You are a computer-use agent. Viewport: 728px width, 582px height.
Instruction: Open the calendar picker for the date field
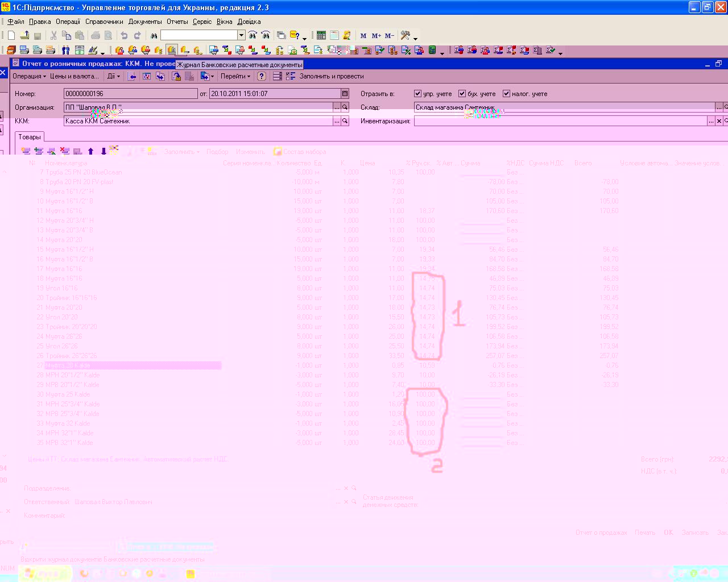tap(345, 93)
